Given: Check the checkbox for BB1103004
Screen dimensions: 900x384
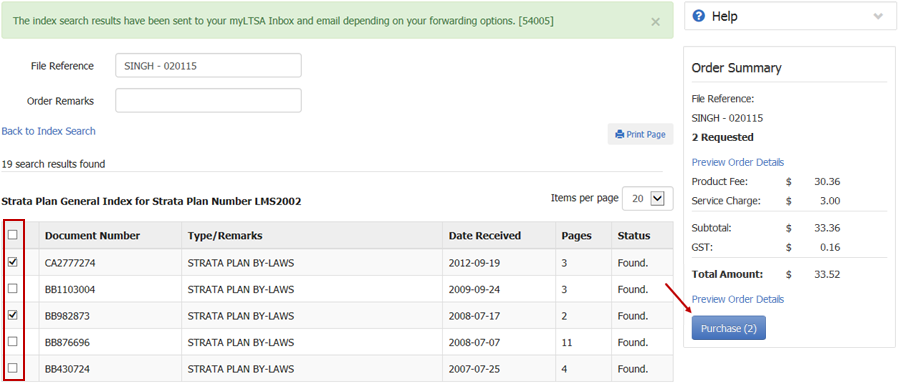Looking at the screenshot, I should 13,289.
